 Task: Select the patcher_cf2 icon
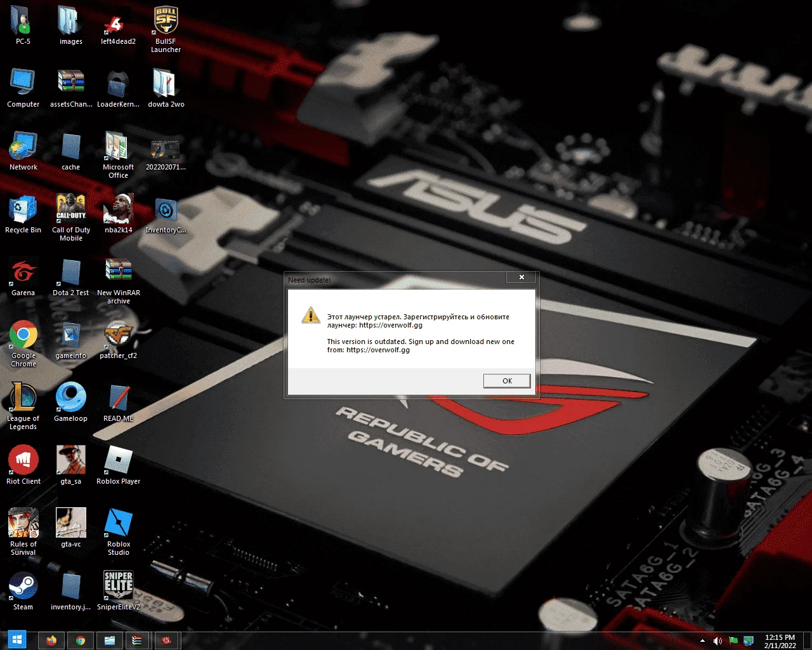coord(119,339)
